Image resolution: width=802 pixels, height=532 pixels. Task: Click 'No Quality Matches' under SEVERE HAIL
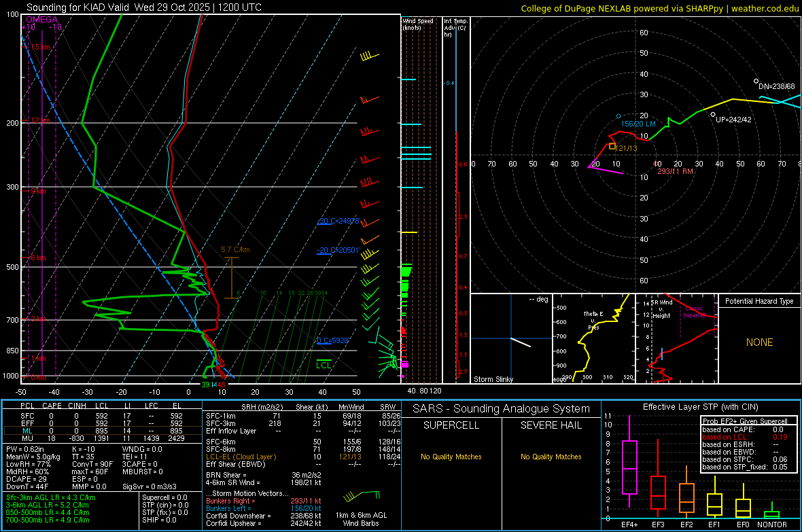click(x=551, y=457)
